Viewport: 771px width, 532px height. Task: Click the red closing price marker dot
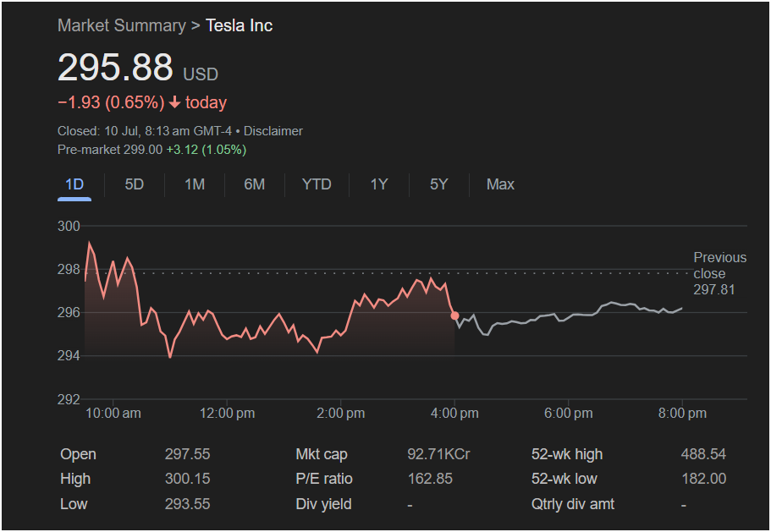454,315
